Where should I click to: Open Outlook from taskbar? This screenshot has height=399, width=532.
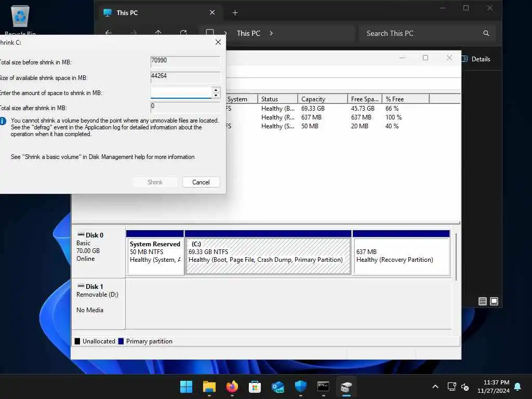click(278, 387)
